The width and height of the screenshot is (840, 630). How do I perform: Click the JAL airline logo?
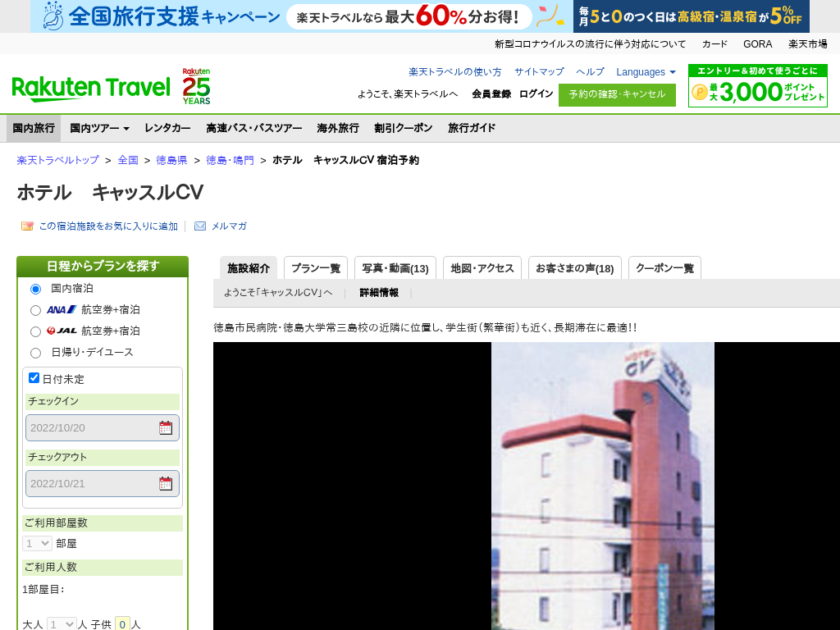coord(62,331)
